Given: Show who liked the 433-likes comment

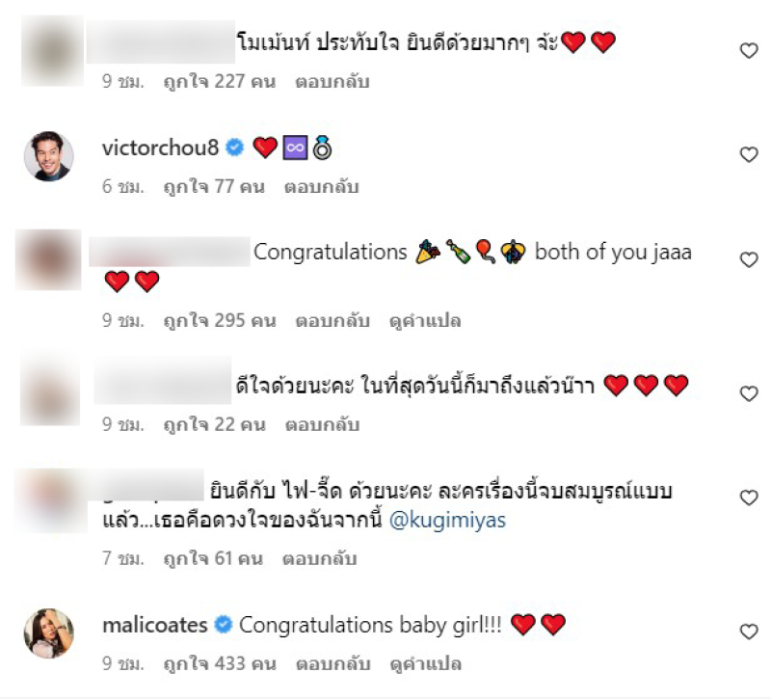Looking at the screenshot, I should click(x=220, y=664).
